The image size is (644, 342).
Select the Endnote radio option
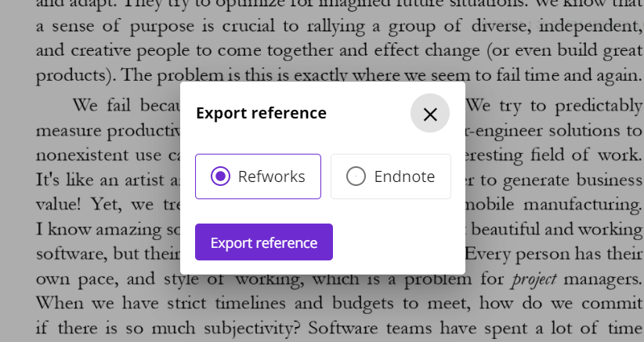tap(391, 176)
